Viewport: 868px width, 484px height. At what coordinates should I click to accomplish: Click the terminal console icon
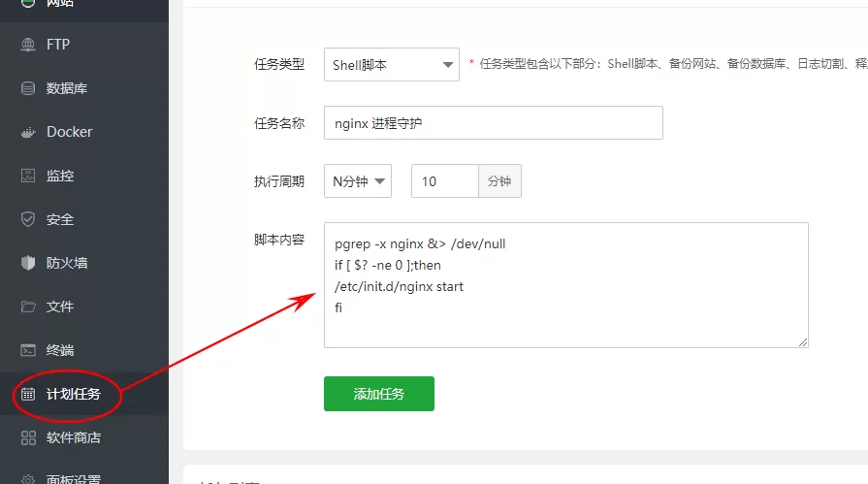[28, 350]
